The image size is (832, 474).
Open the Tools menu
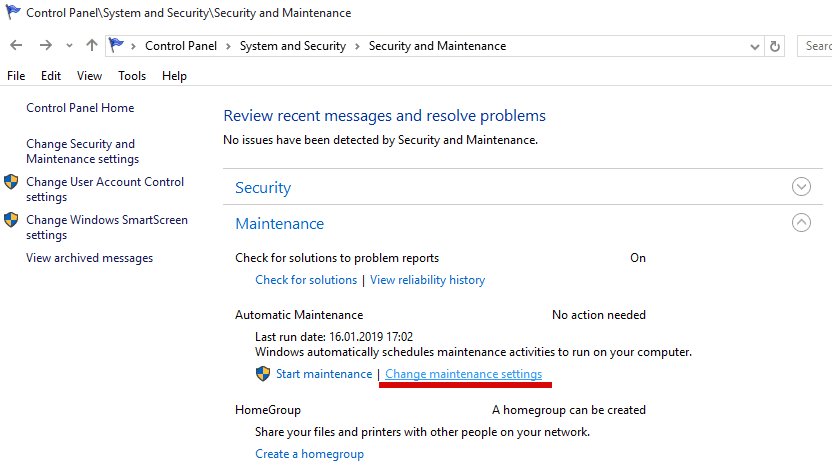132,76
